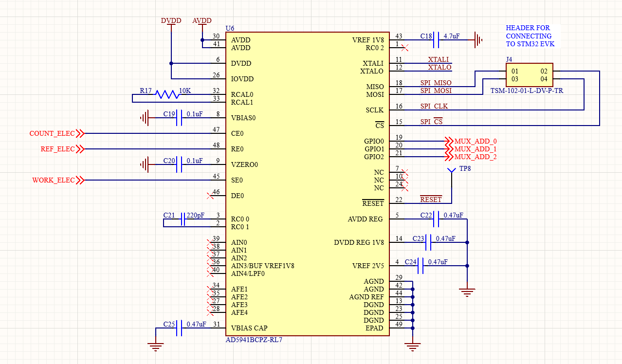Click the SPI_MISO net label
This screenshot has width=622, height=364.
436,83
